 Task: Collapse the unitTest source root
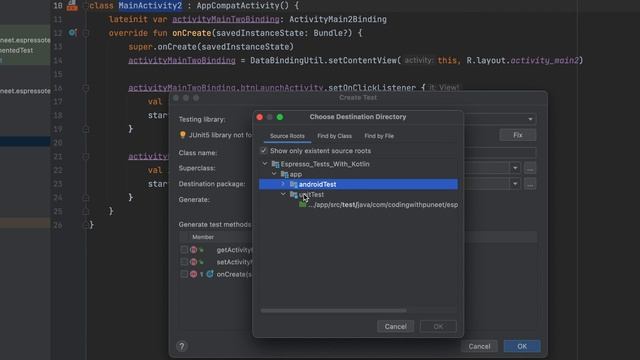coord(283,194)
